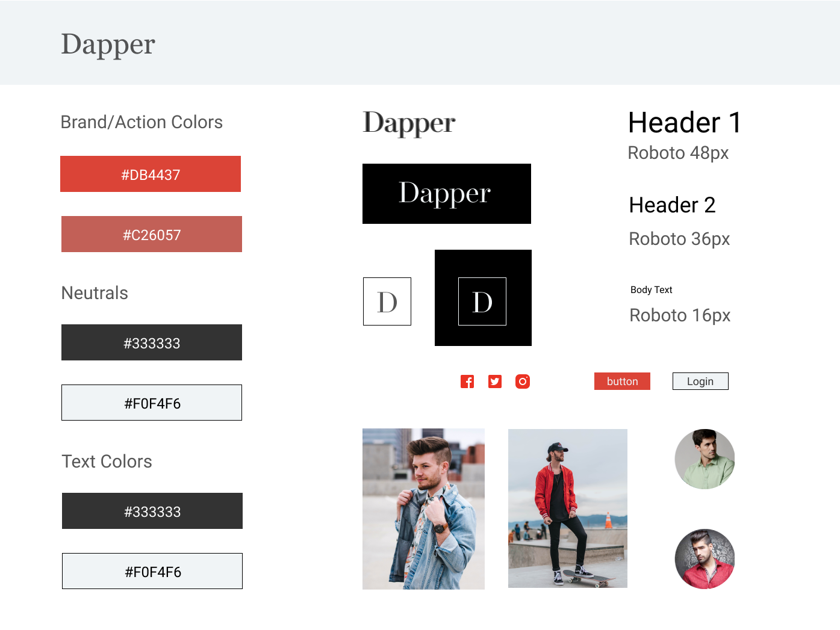The image size is (840, 630).
Task: Click the red Twitter icon
Action: [x=495, y=381]
